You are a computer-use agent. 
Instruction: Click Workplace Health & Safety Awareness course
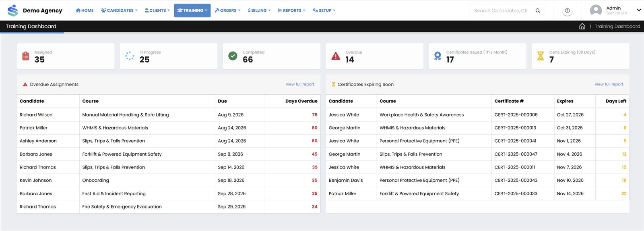pyautogui.click(x=421, y=115)
